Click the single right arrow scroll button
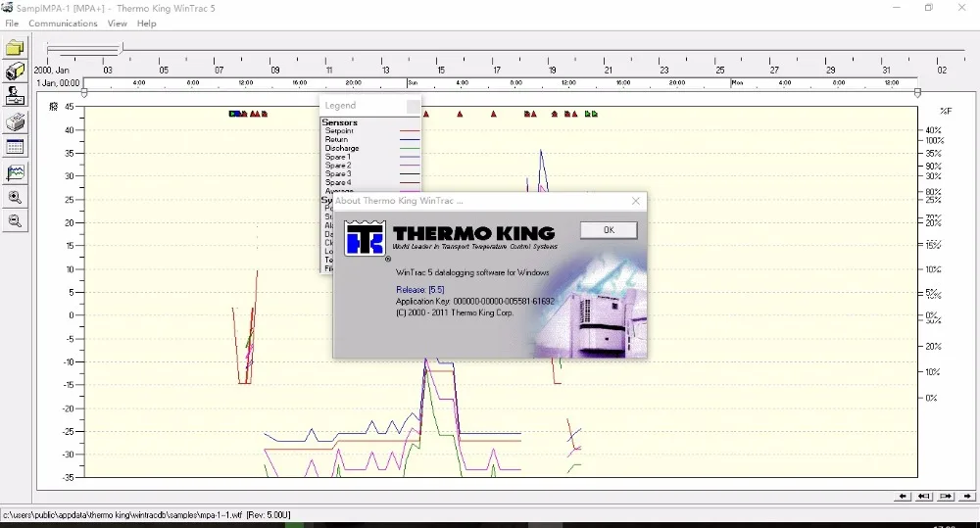980x528 pixels. [x=967, y=496]
